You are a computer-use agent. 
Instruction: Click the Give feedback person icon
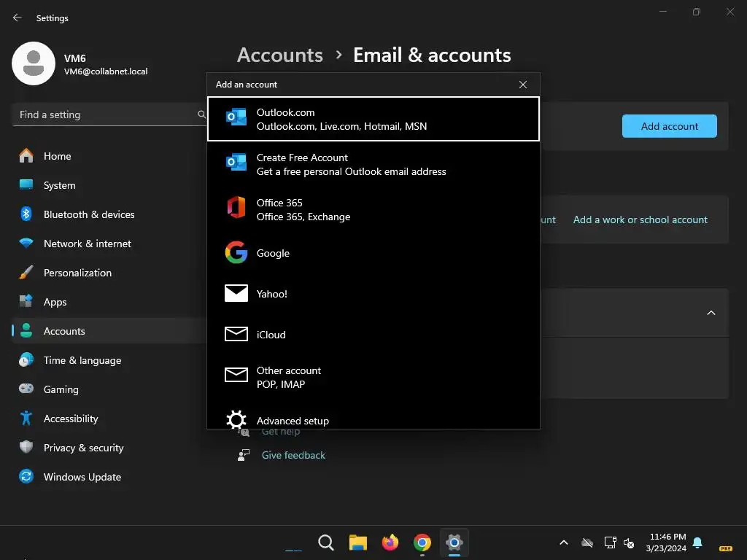click(244, 455)
